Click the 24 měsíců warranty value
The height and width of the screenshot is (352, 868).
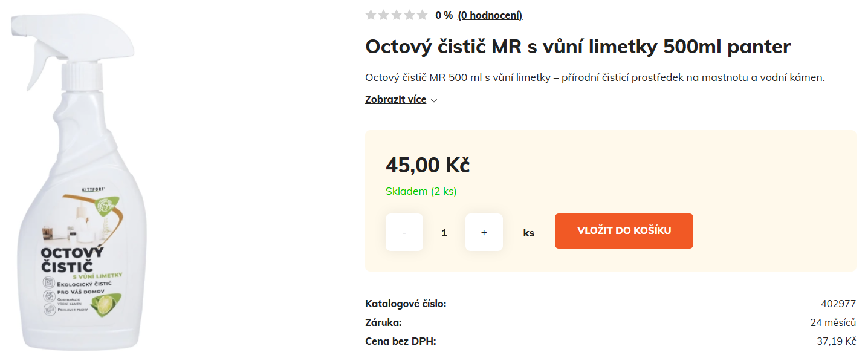(x=833, y=322)
